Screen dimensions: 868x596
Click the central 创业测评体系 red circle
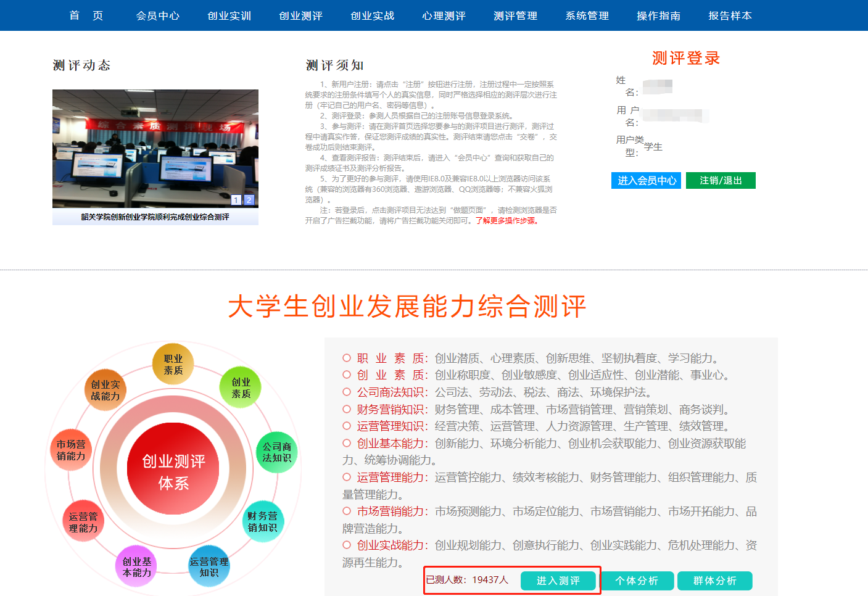click(x=173, y=472)
